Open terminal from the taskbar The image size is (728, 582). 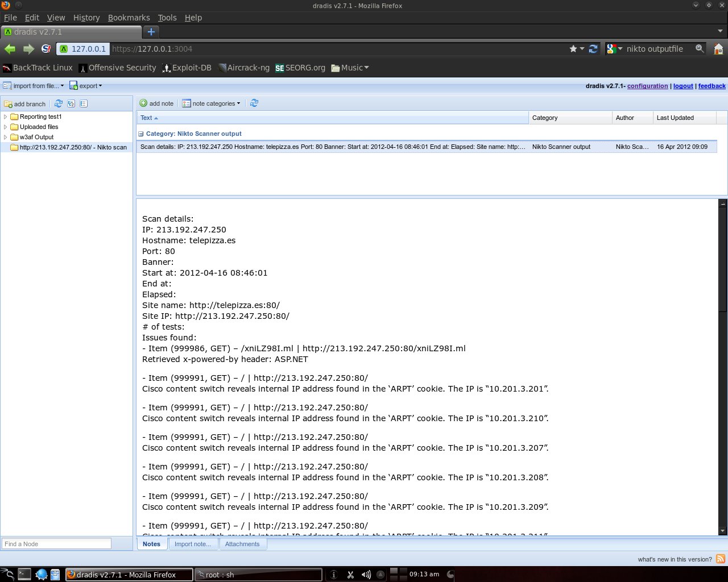pos(24,575)
